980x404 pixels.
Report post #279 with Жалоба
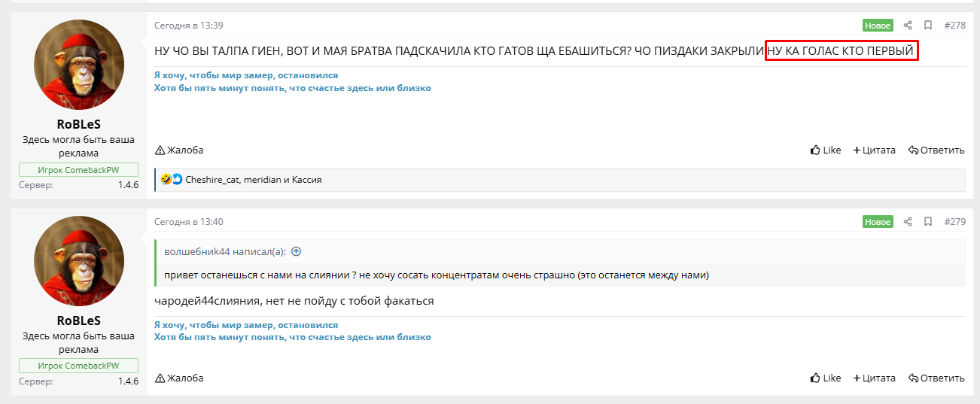pos(179,378)
